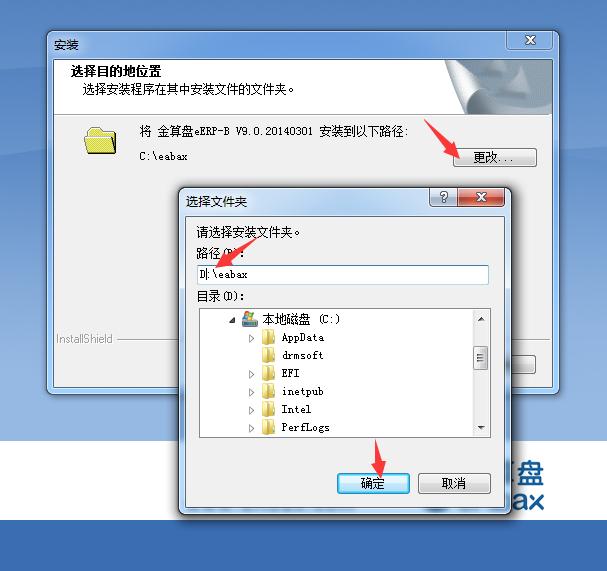Expand the PerfLogs folder node

pyautogui.click(x=251, y=428)
